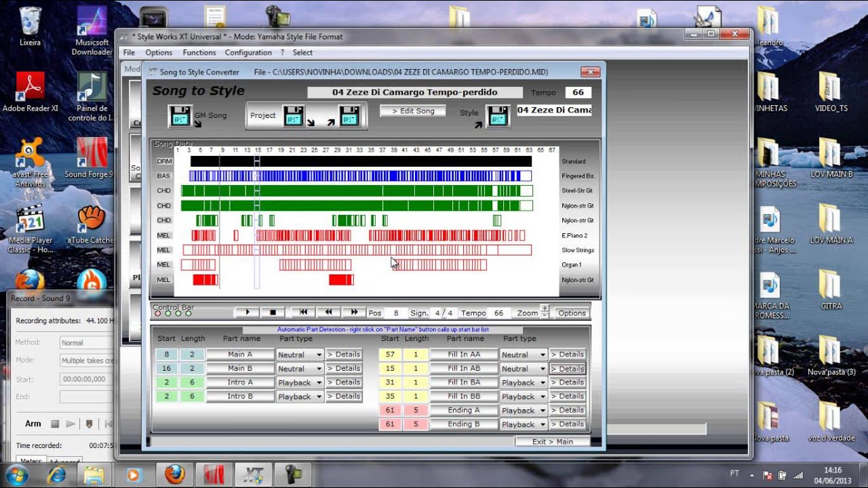
Task: Click the Fill In BA part name button
Action: pyautogui.click(x=464, y=382)
